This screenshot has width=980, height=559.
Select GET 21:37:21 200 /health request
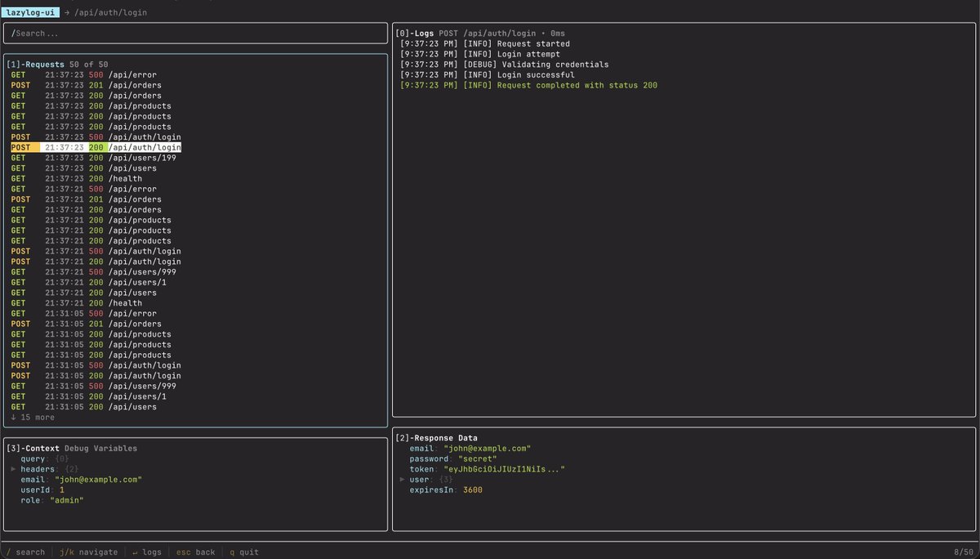click(x=77, y=303)
